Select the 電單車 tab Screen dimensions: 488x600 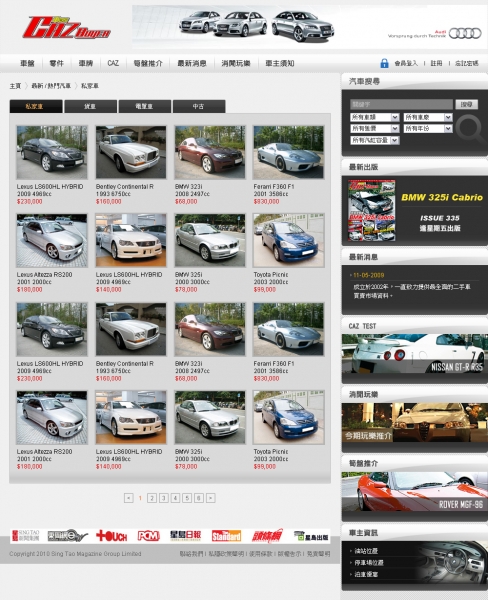tap(145, 106)
